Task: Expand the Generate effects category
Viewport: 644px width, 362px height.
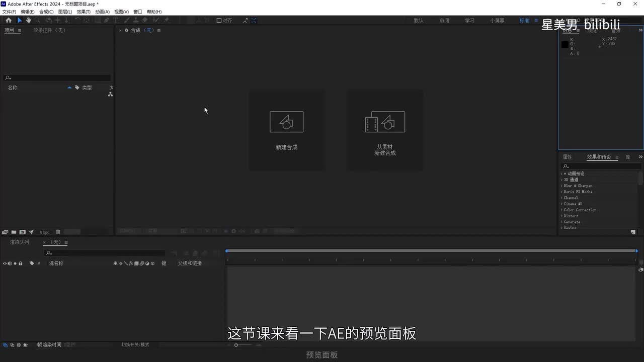Action: 562,222
